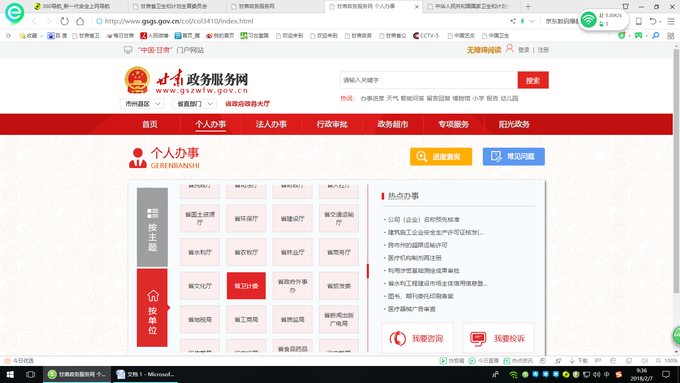Click the 我要投诉 button

[498, 338]
